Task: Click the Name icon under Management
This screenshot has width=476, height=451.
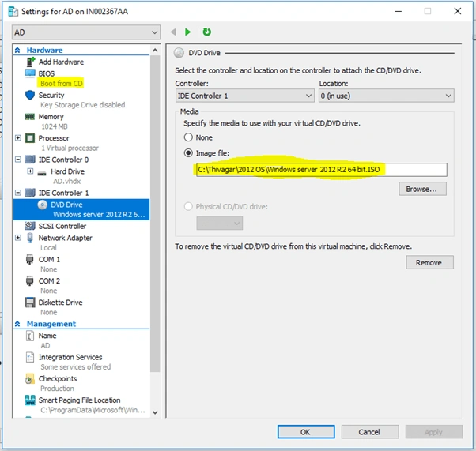Action: tap(30, 336)
